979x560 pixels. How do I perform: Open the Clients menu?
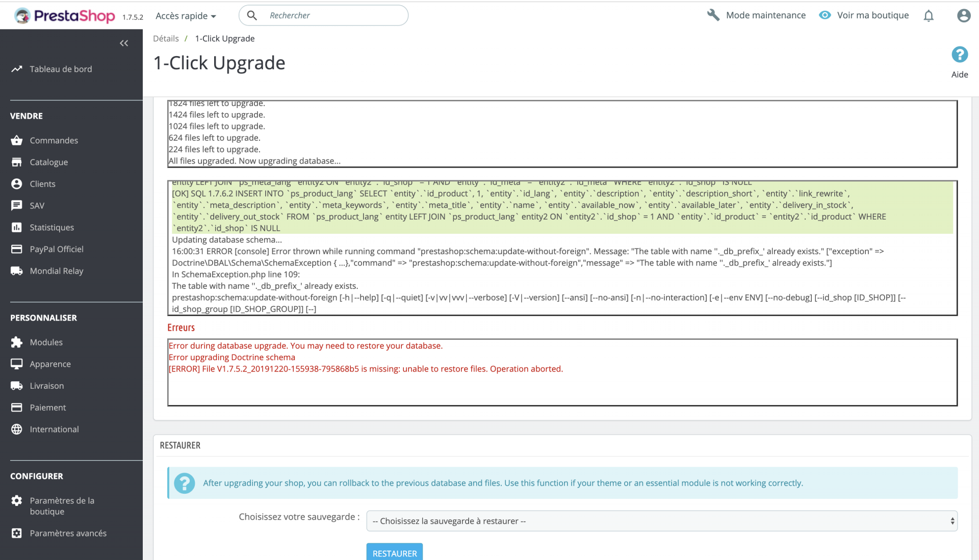click(42, 184)
